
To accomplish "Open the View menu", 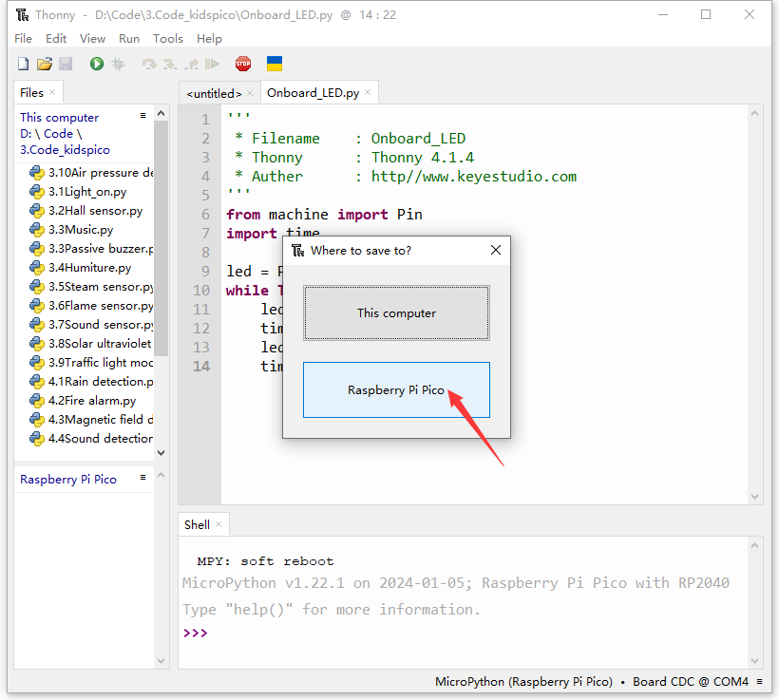I will [x=92, y=39].
